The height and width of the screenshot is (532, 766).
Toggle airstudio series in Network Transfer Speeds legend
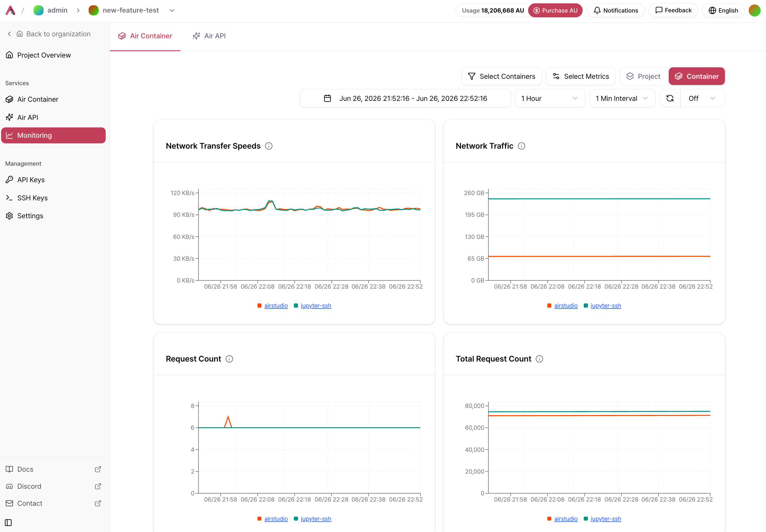(276, 306)
